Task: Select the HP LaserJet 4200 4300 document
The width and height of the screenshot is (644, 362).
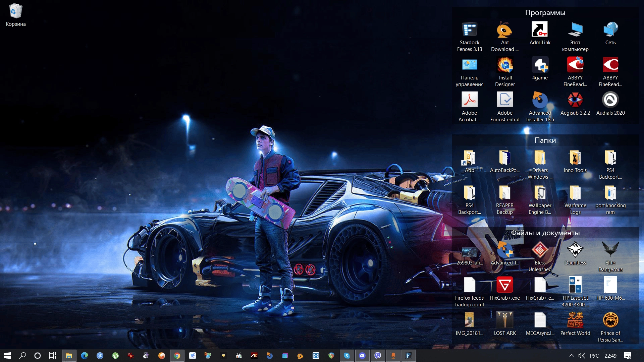Action: [x=575, y=292]
